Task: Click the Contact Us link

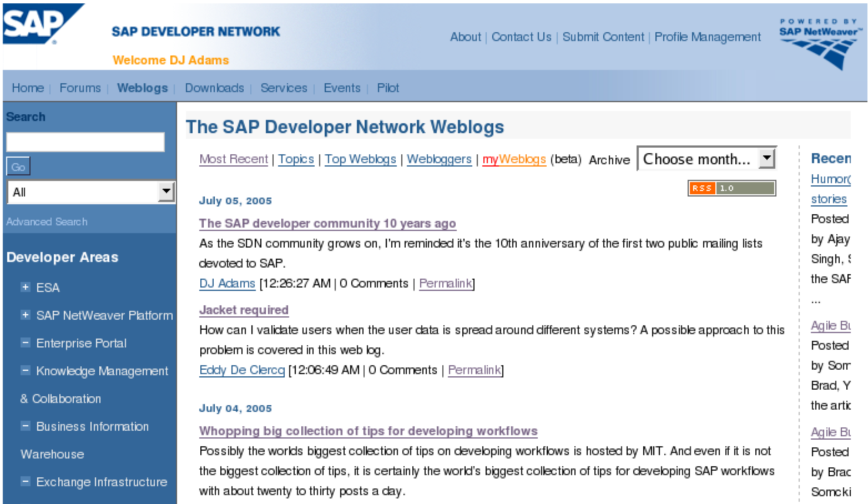Action: coord(521,37)
